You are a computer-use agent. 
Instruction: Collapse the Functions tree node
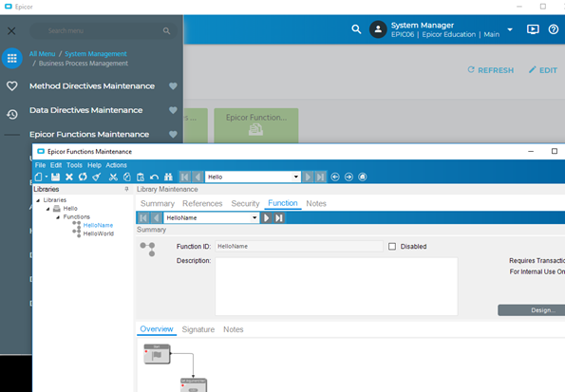click(58, 217)
